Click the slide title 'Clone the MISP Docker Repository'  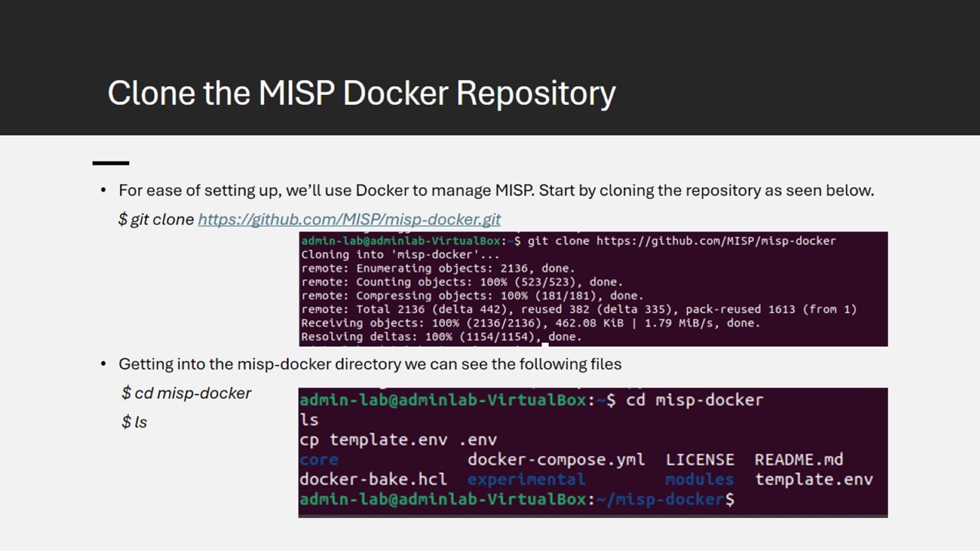pyautogui.click(x=361, y=93)
